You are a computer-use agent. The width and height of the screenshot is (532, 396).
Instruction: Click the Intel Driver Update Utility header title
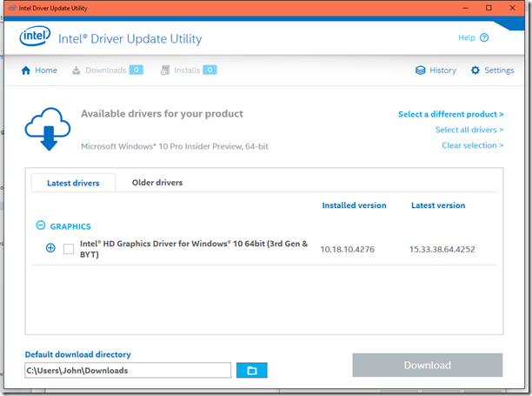(130, 38)
